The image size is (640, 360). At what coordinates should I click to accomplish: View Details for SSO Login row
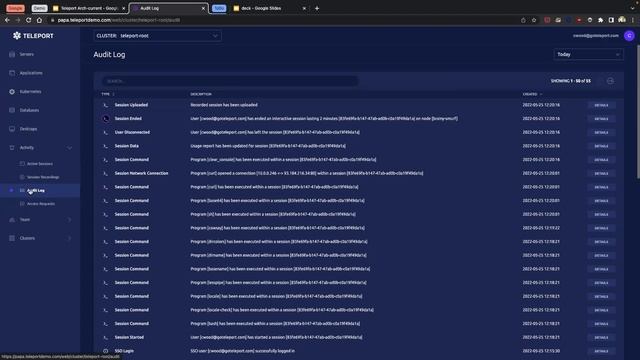601,351
